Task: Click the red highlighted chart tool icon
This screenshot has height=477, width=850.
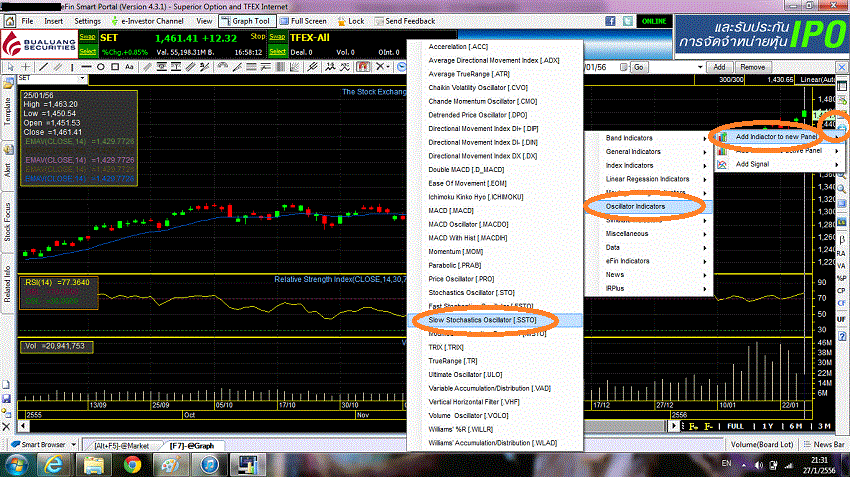Action: (x=363, y=67)
